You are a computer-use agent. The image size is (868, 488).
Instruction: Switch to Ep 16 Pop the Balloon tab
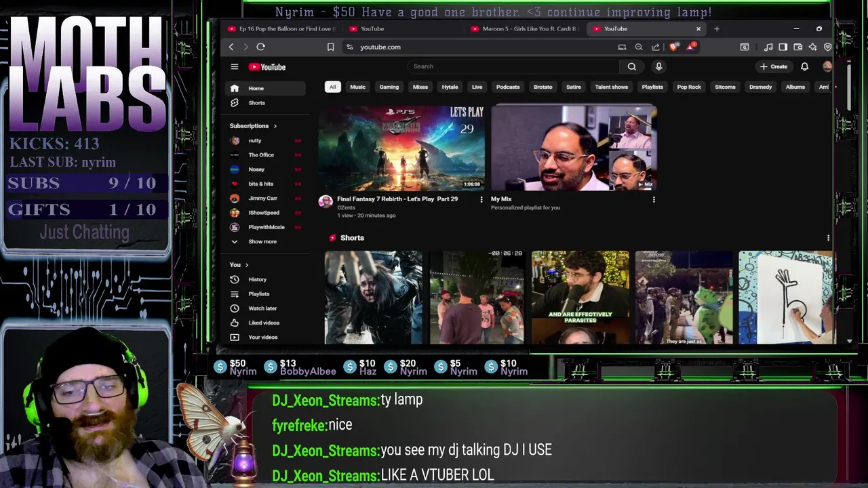[281, 28]
